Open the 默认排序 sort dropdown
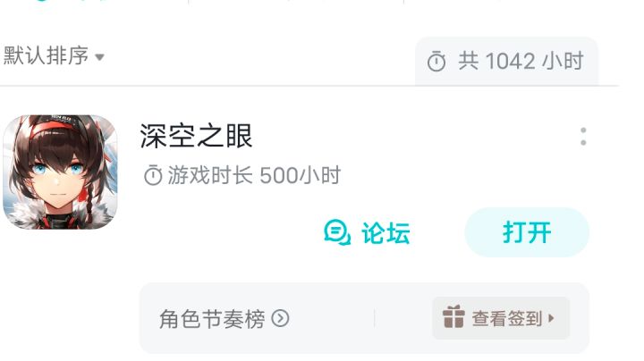Image resolution: width=644 pixels, height=361 pixels. pos(54,55)
